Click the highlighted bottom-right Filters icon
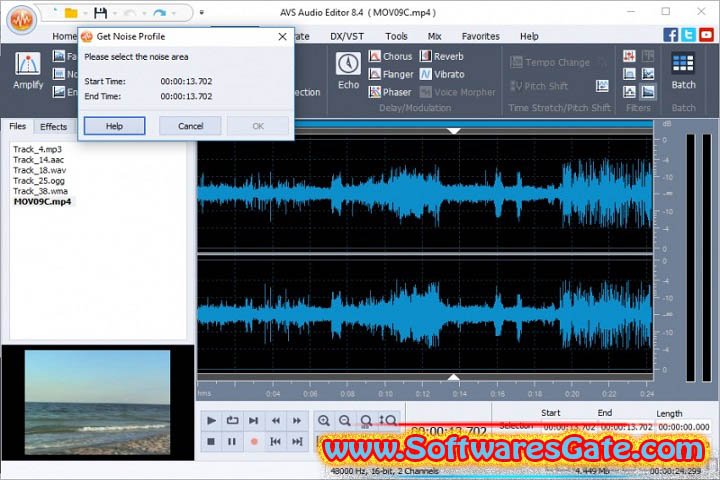Image resolution: width=720 pixels, height=480 pixels. coord(648,92)
